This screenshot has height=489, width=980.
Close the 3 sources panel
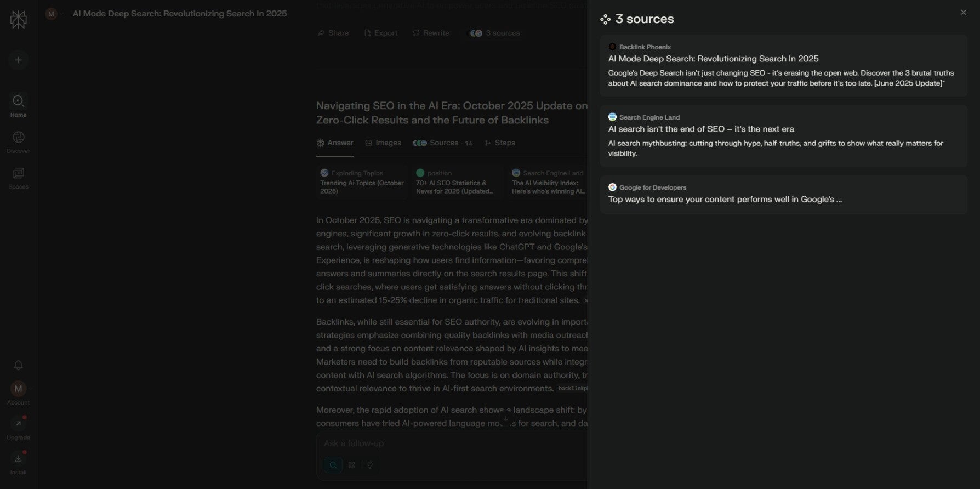pyautogui.click(x=963, y=13)
